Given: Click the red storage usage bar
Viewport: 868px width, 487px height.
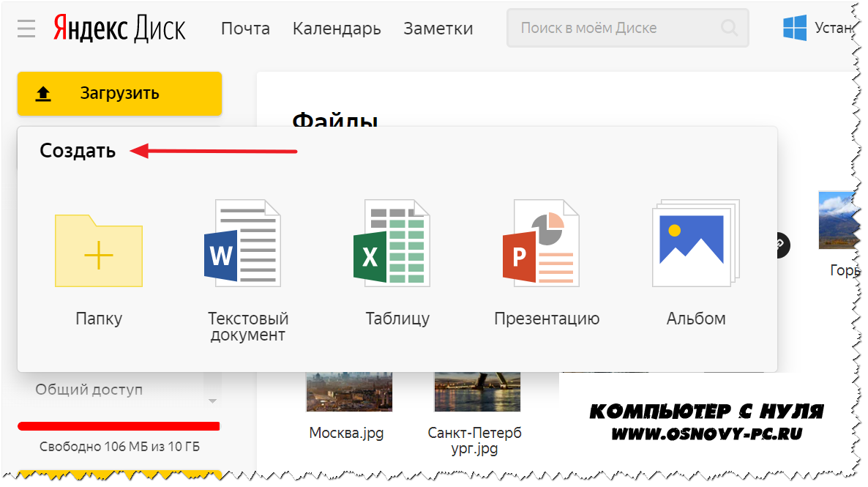Looking at the screenshot, I should (119, 425).
